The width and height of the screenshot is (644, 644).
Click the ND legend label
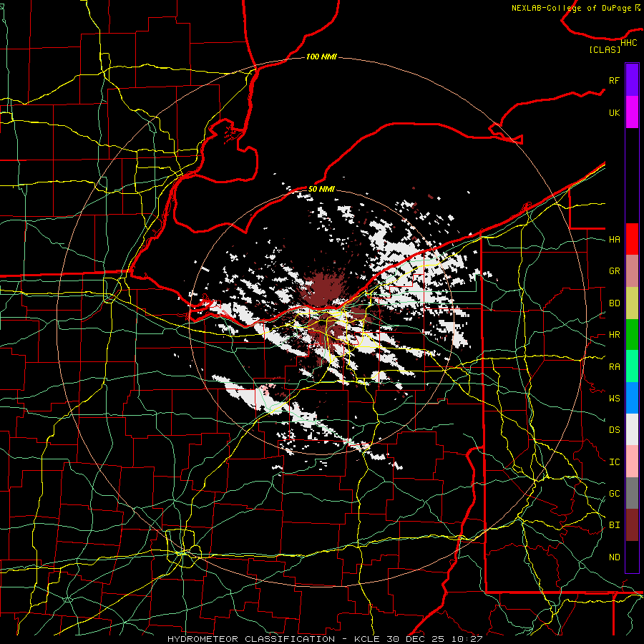click(x=614, y=557)
